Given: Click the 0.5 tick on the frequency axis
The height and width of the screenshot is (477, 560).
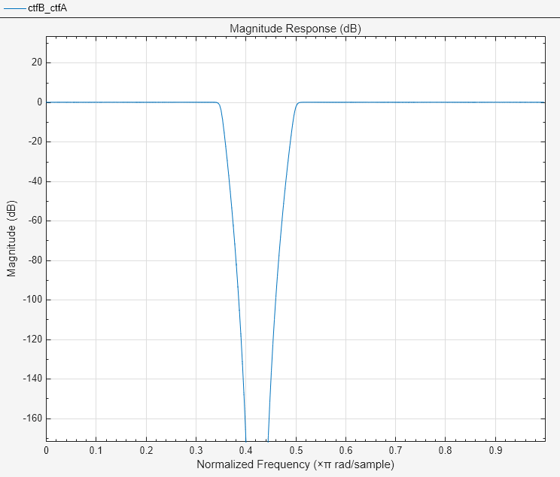Looking at the screenshot, I should (x=296, y=450).
